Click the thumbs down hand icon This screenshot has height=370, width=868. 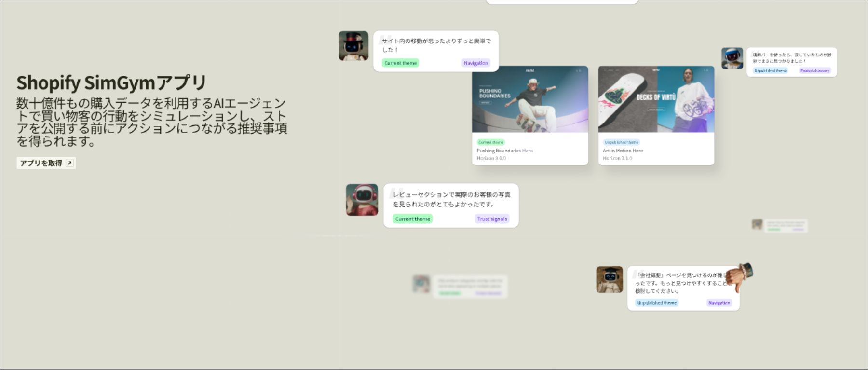739,276
